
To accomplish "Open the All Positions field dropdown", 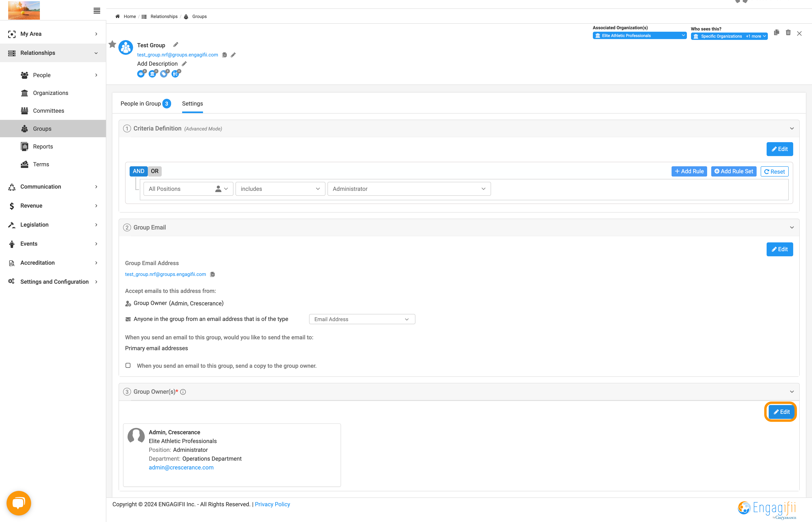I will coord(188,189).
